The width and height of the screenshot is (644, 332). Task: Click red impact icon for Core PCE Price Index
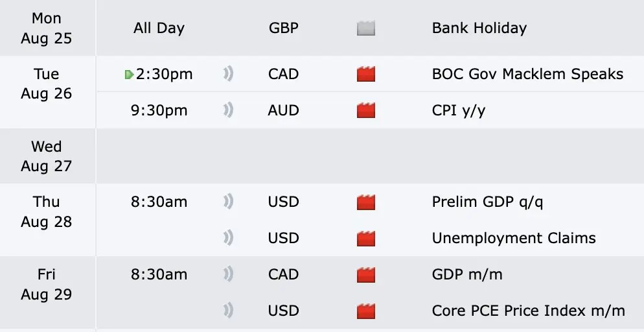point(366,311)
